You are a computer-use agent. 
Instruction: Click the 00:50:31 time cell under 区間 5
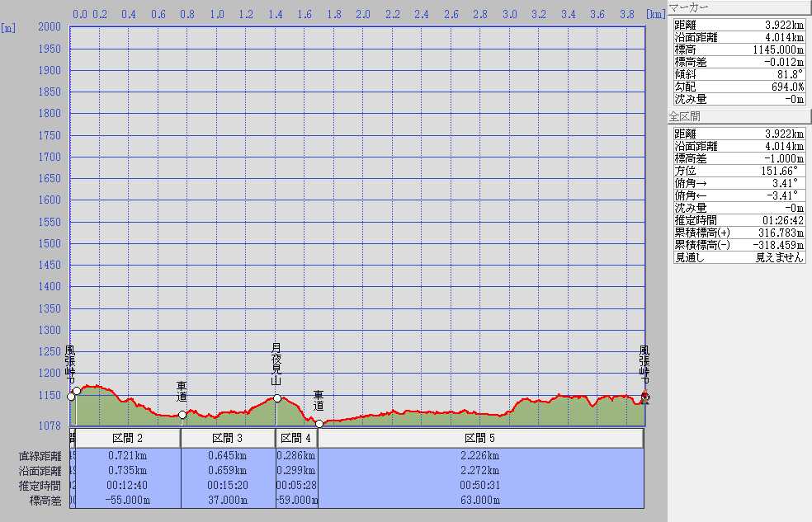click(479, 485)
